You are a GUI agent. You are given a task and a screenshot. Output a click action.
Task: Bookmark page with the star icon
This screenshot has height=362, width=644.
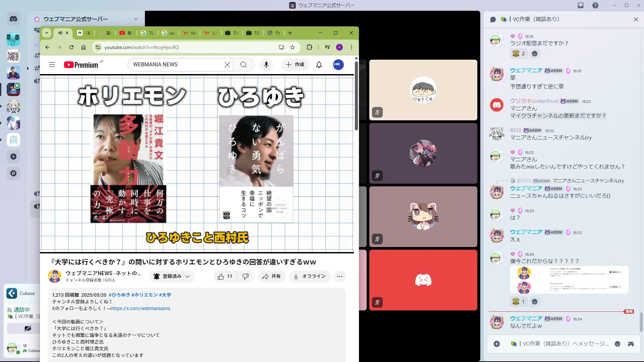click(292, 47)
